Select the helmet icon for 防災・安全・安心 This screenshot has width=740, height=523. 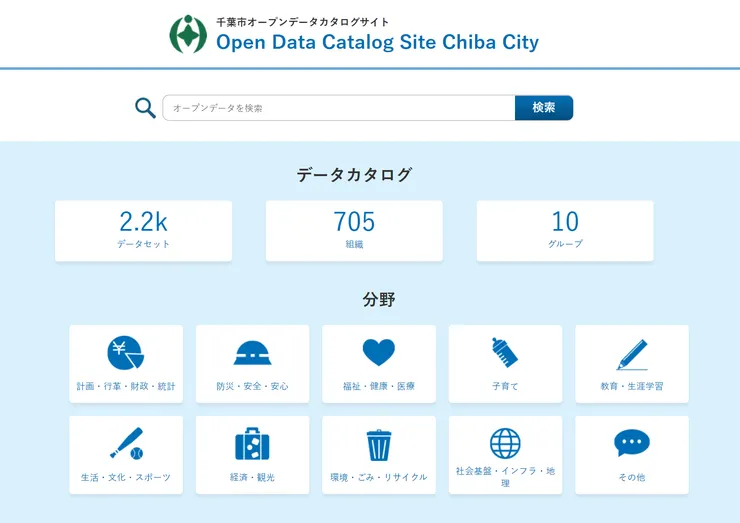[252, 353]
